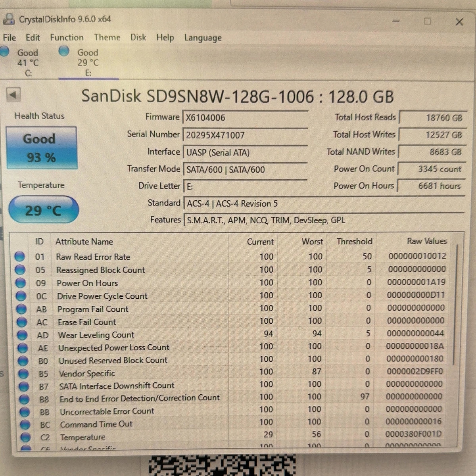476x476 pixels.
Task: Click status orb for SATA Interface Downshift Count
Action: (24, 386)
